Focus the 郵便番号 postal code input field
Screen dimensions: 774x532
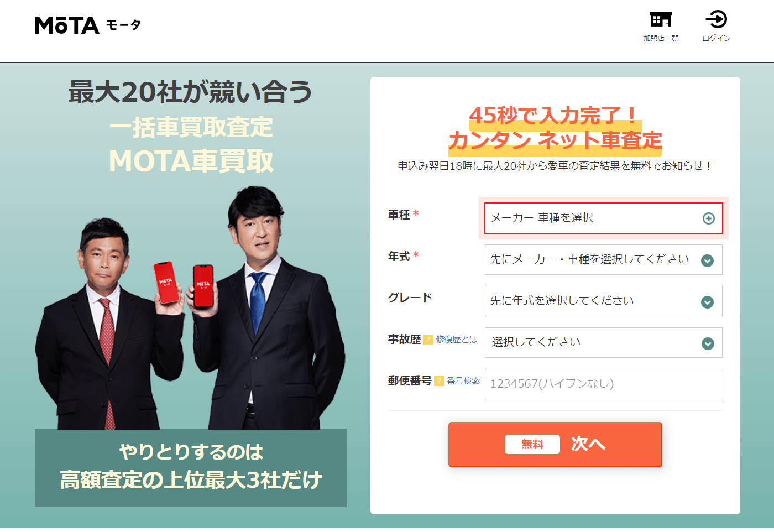[604, 384]
